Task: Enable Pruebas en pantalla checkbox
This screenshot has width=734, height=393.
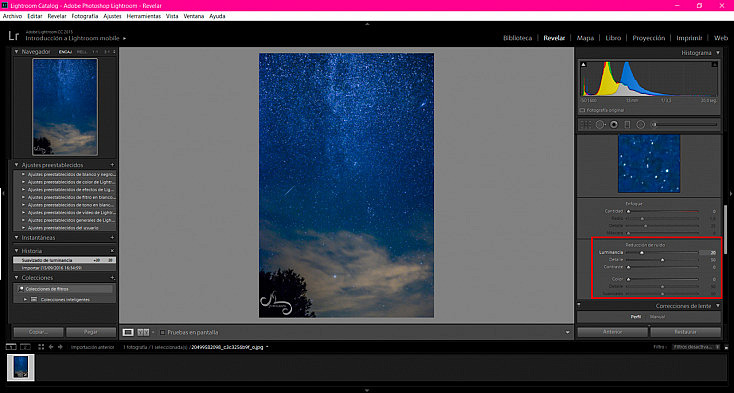Action: coord(162,333)
